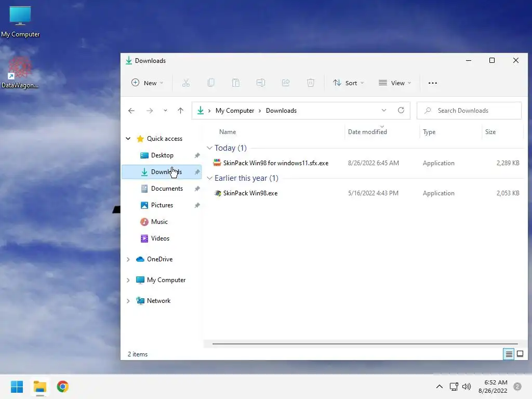The height and width of the screenshot is (399, 532).
Task: Unpin Pictures from Quick access
Action: pos(197,205)
